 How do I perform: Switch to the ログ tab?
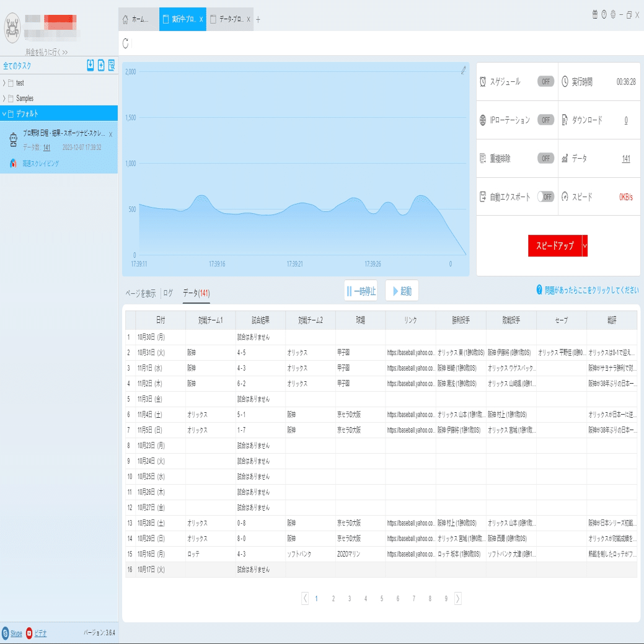coord(168,293)
